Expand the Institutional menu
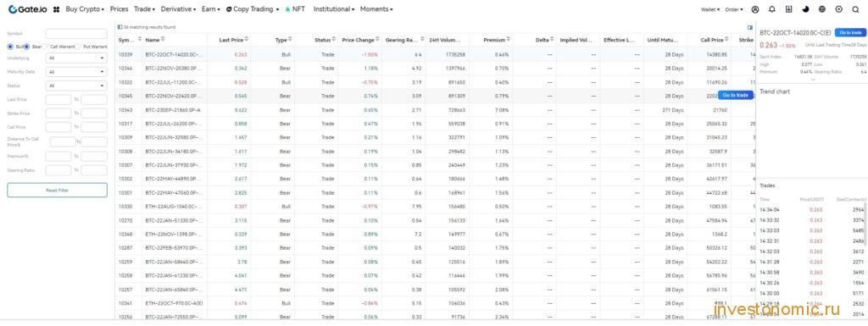Image resolution: width=868 pixels, height=326 pixels. click(334, 9)
